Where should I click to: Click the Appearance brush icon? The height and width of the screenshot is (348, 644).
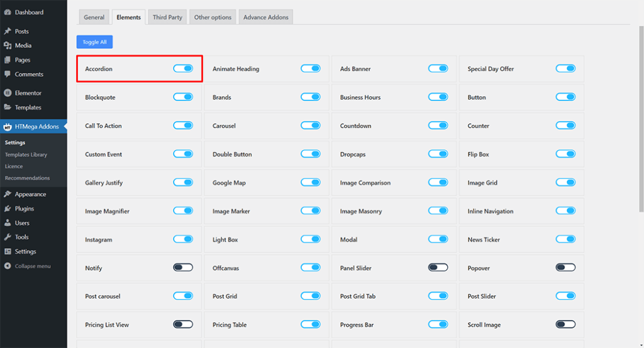tap(8, 194)
